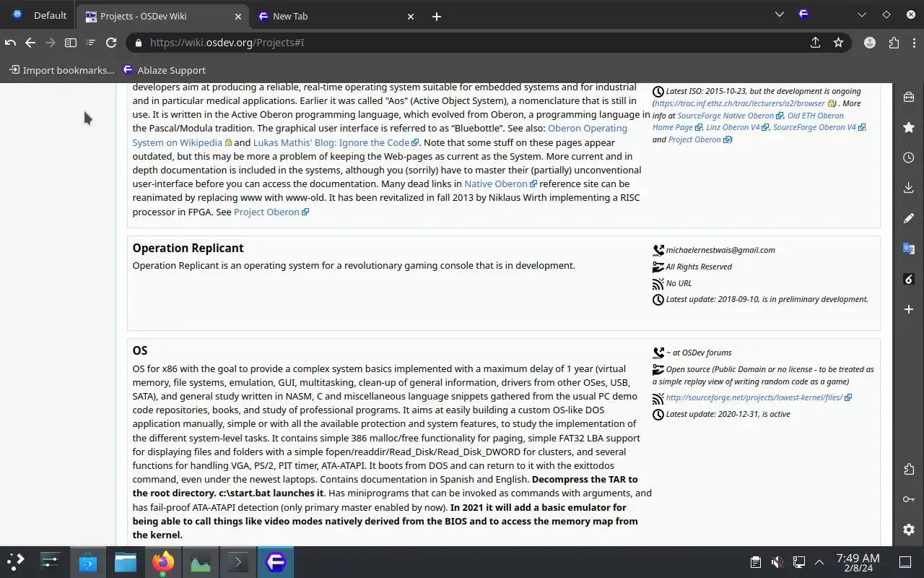Image resolution: width=924 pixels, height=578 pixels.
Task: Switch to the Default workspace tab
Action: pos(39,15)
